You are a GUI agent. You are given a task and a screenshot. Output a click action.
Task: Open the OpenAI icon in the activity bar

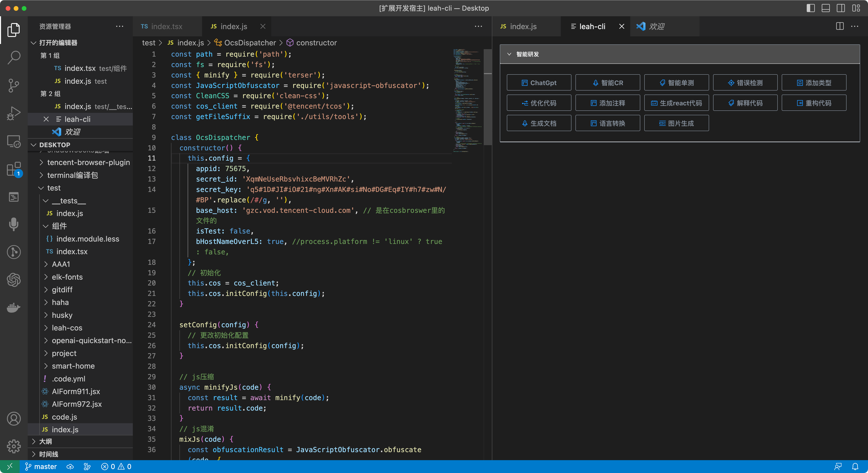click(14, 280)
